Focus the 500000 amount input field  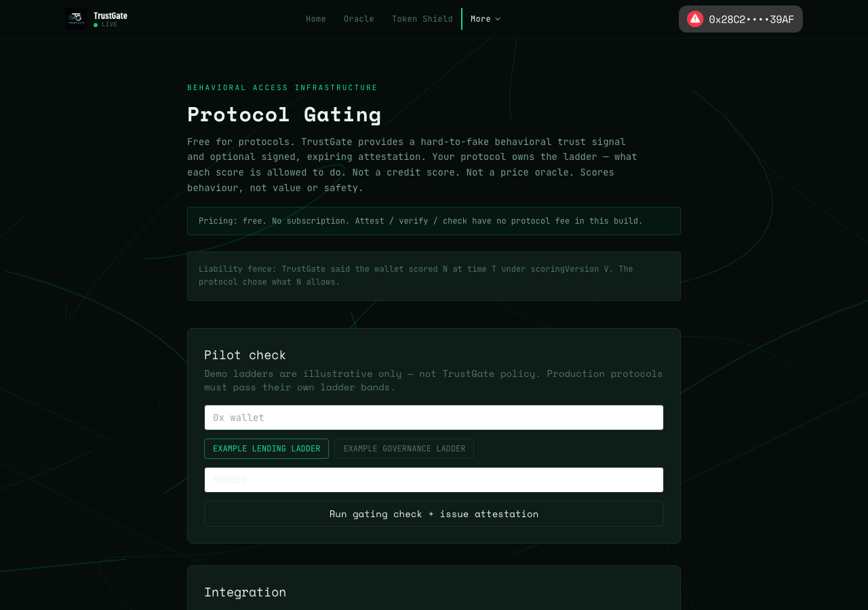click(434, 480)
